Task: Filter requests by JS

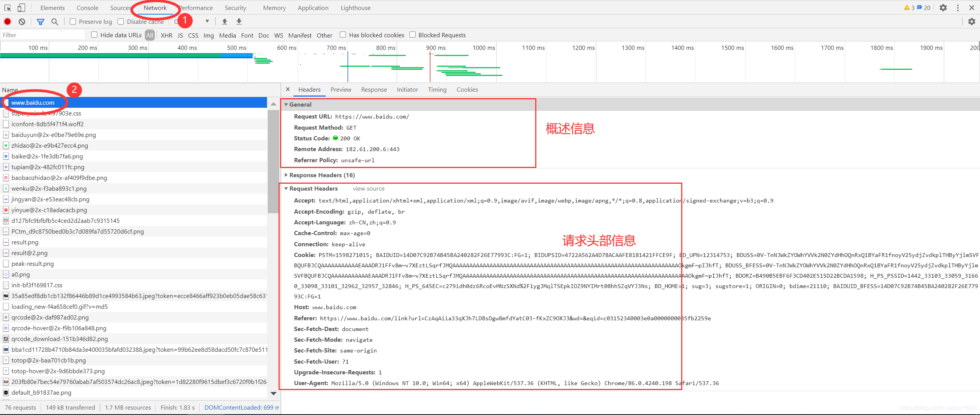Action: [x=180, y=35]
